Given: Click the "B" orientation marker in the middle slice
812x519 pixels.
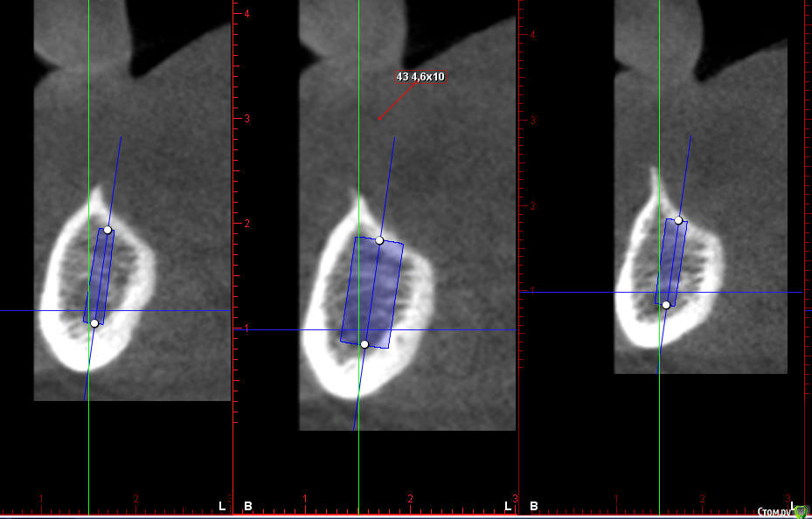Looking at the screenshot, I should coord(248,506).
